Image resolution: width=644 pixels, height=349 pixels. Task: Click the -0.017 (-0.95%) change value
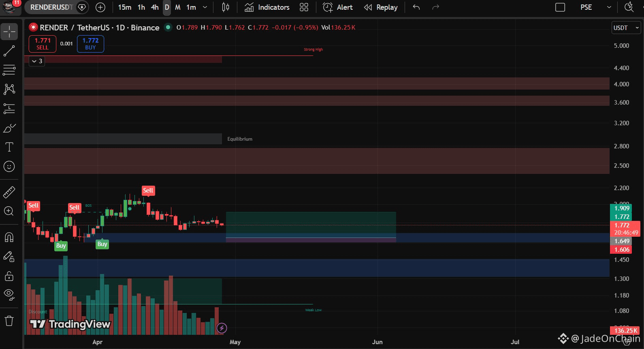pyautogui.click(x=295, y=28)
